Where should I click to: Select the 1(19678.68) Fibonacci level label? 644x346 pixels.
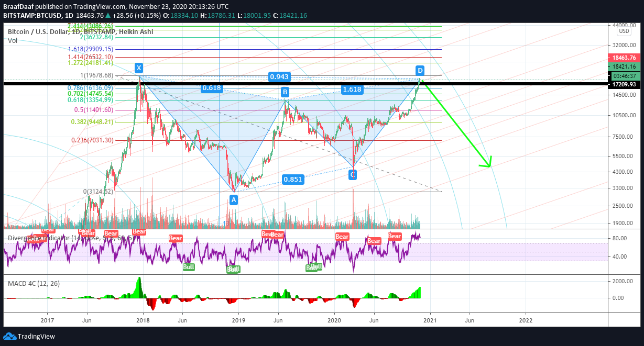point(96,75)
